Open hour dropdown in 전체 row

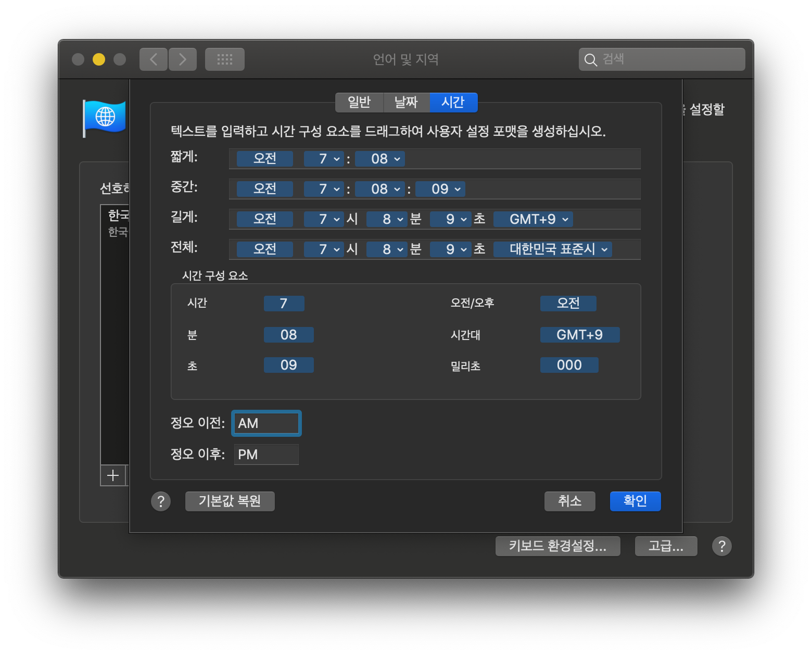click(323, 249)
